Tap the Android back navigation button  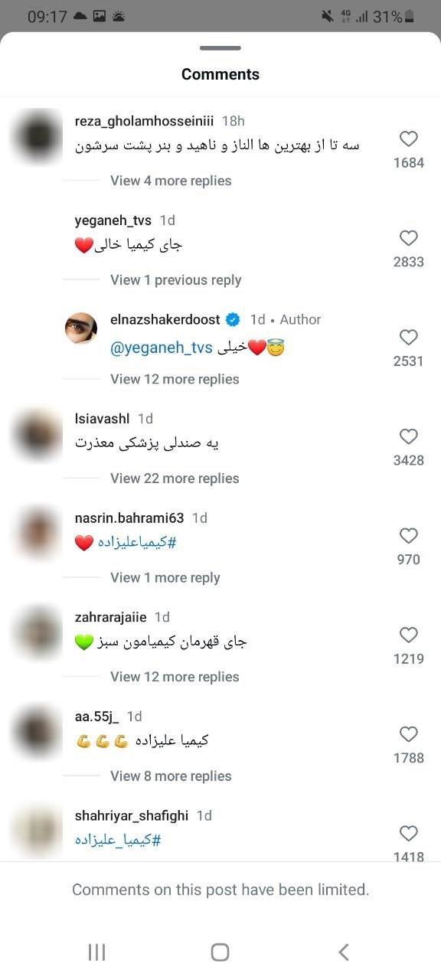[342, 952]
